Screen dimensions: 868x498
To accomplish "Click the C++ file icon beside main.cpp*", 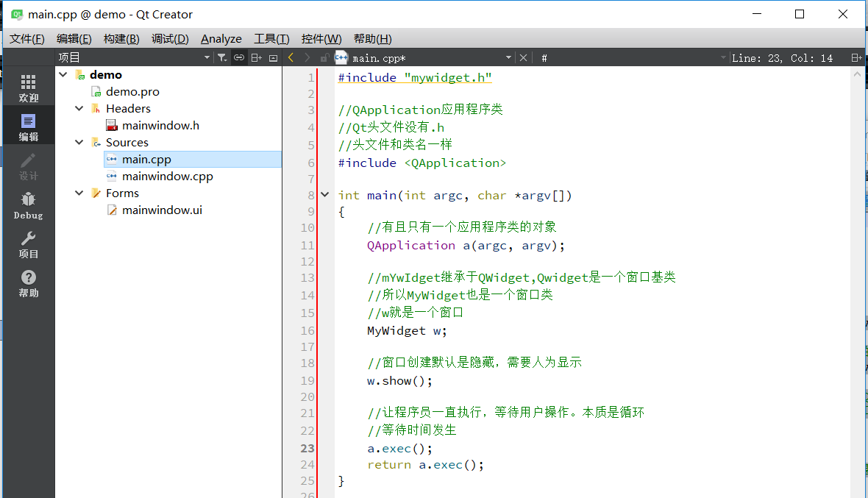I will (x=341, y=57).
